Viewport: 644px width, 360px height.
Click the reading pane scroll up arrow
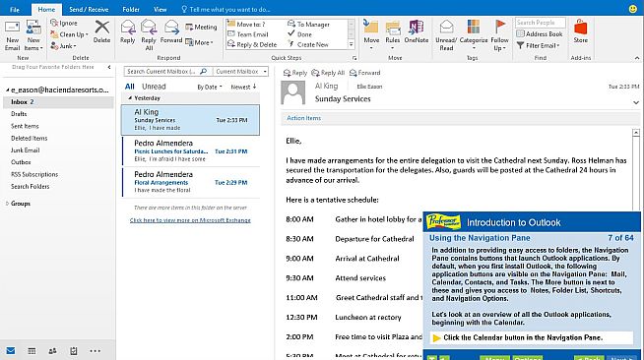click(636, 133)
